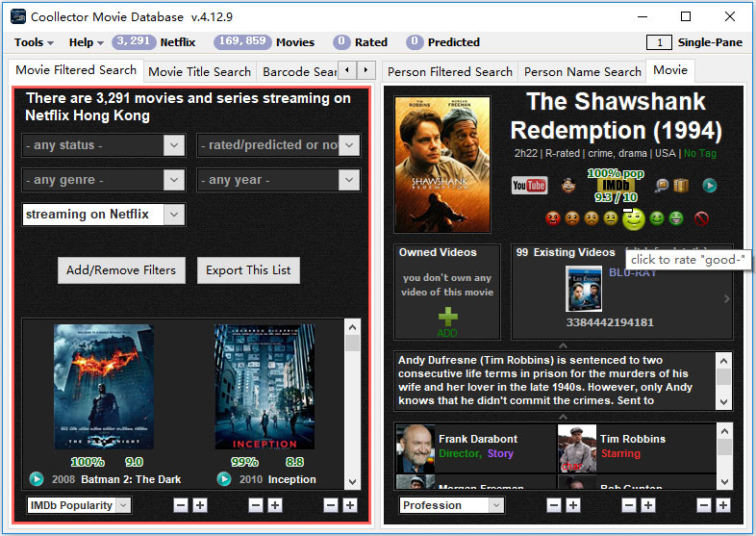Open the 'rated/predicted or not' dropdown
Viewport: 756px width, 536px height.
[x=278, y=145]
